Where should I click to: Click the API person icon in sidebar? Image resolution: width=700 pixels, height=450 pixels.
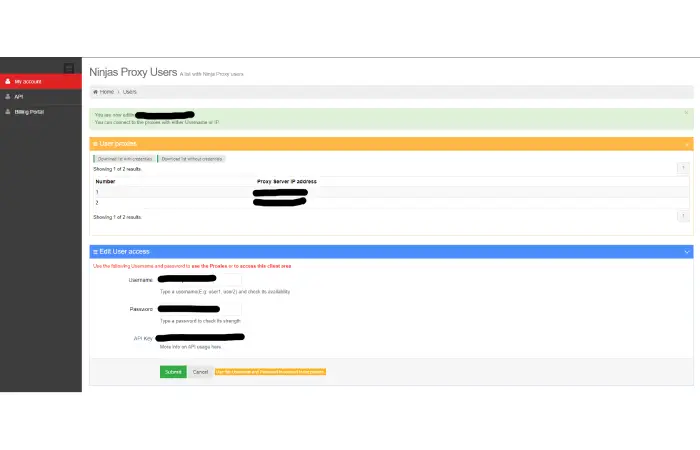pos(8,96)
